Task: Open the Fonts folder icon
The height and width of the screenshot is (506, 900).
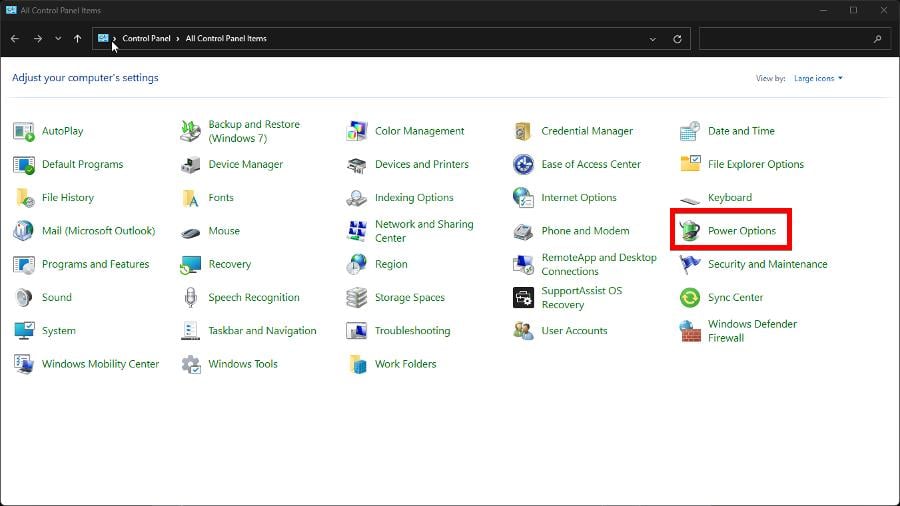Action: 191,198
